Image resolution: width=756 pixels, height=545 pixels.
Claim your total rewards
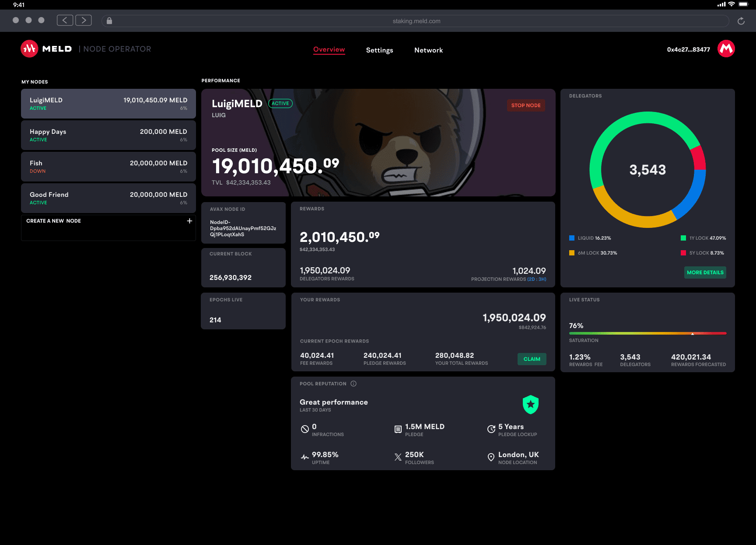tap(532, 359)
